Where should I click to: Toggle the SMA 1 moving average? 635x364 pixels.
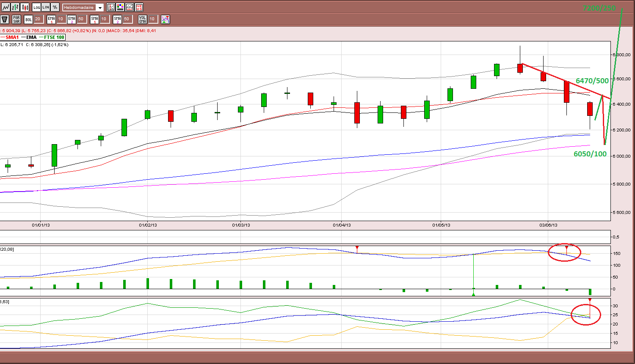coord(94,19)
